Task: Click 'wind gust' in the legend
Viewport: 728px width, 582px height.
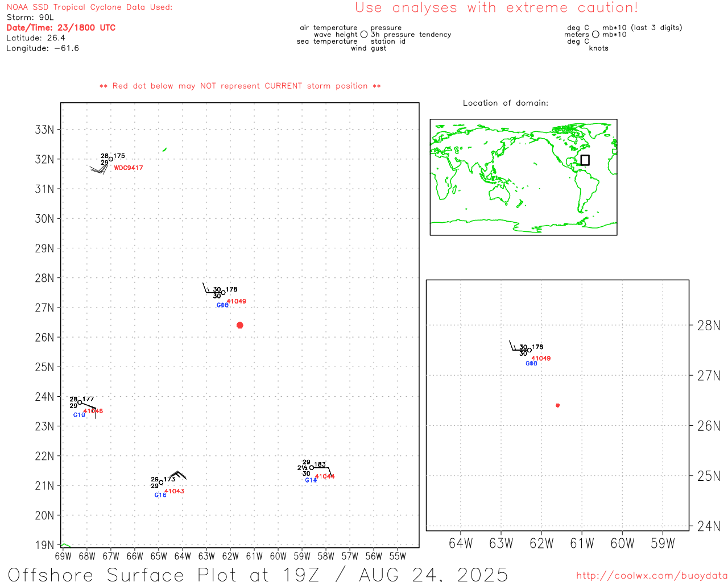Action: click(x=369, y=48)
